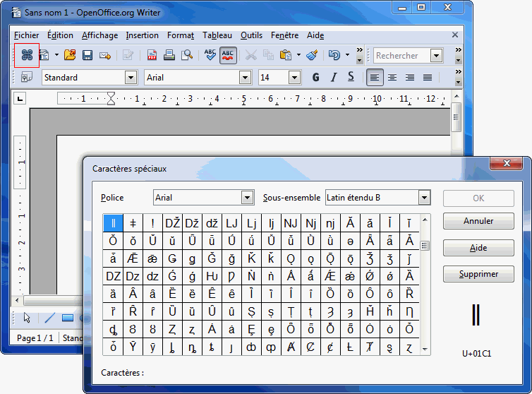
Task: Open the Tableau menu
Action: click(x=217, y=35)
